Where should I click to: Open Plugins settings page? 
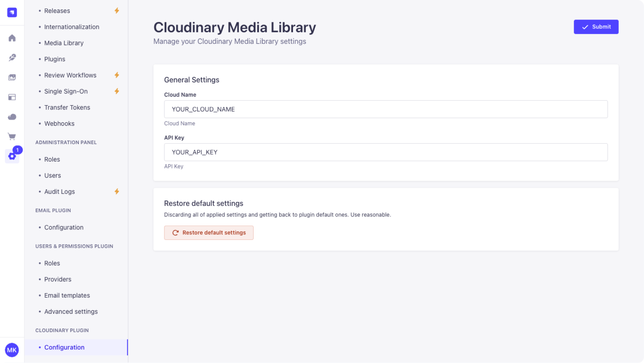click(55, 59)
